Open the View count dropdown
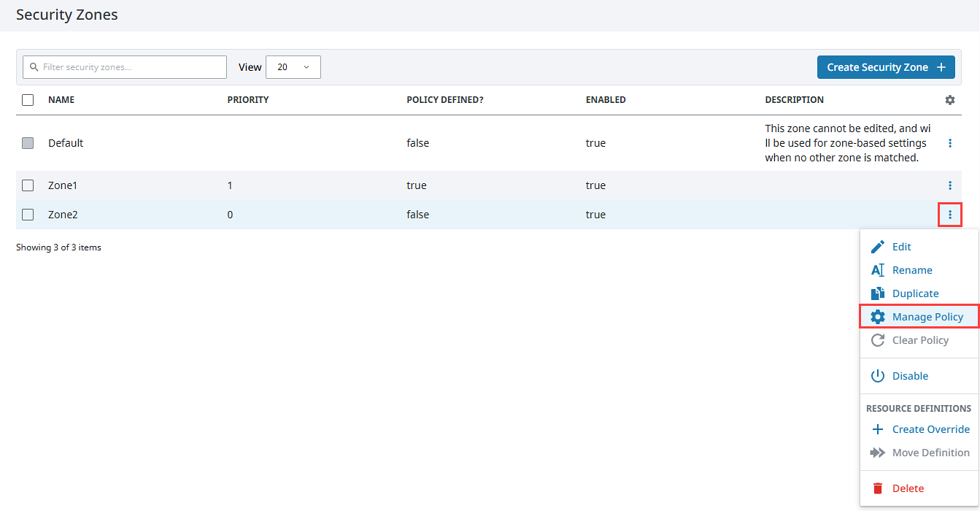 [293, 67]
